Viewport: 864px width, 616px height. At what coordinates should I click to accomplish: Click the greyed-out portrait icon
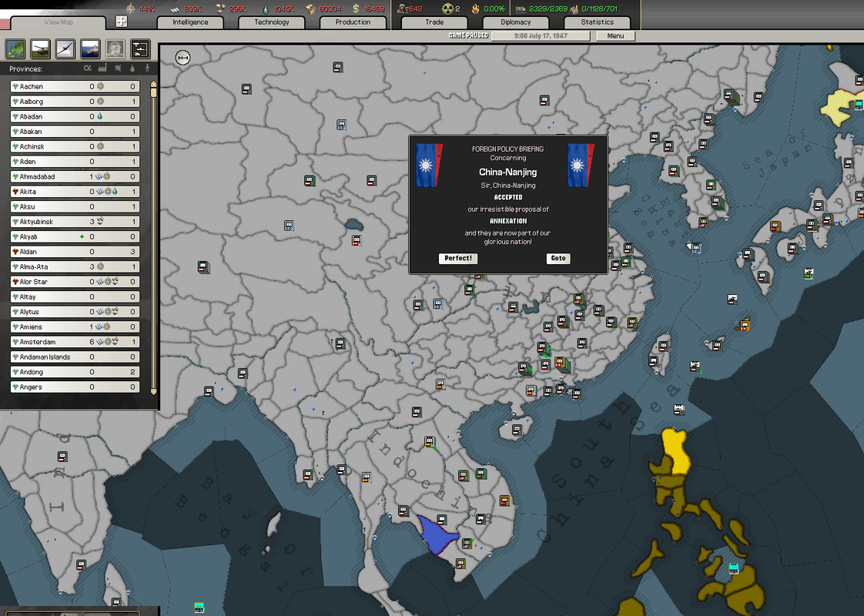[x=116, y=49]
